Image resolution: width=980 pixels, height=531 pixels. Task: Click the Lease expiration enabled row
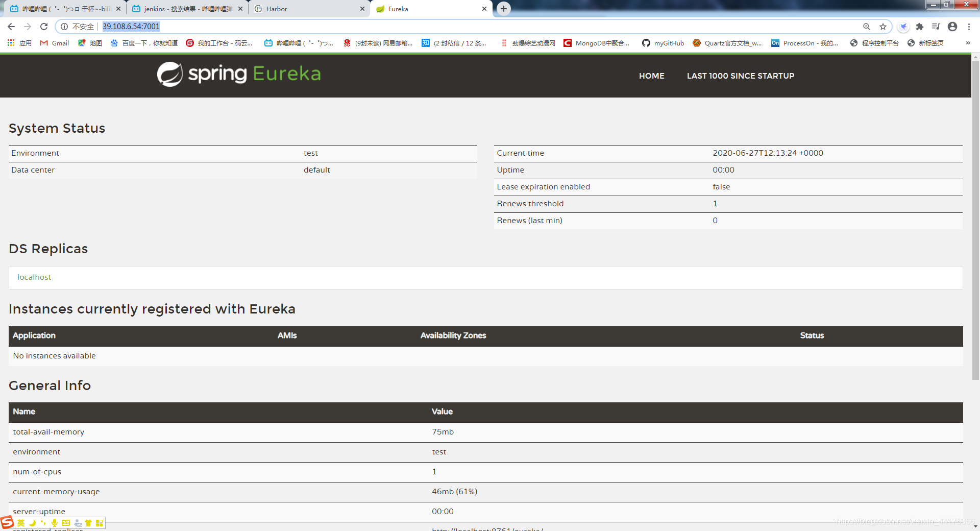[728, 187]
